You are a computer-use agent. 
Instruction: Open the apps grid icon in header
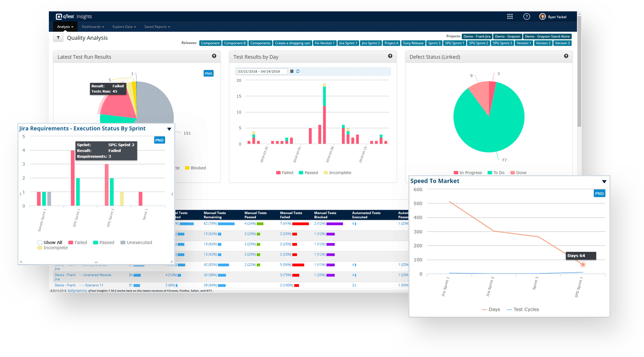pyautogui.click(x=510, y=16)
